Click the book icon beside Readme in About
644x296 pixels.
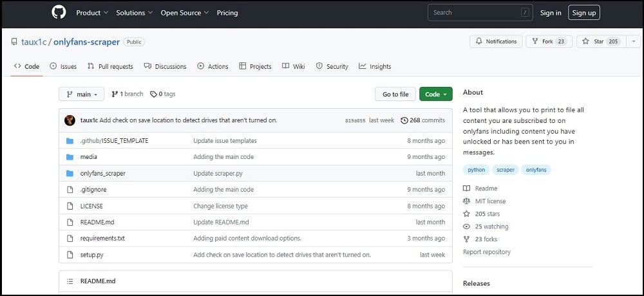(x=466, y=189)
